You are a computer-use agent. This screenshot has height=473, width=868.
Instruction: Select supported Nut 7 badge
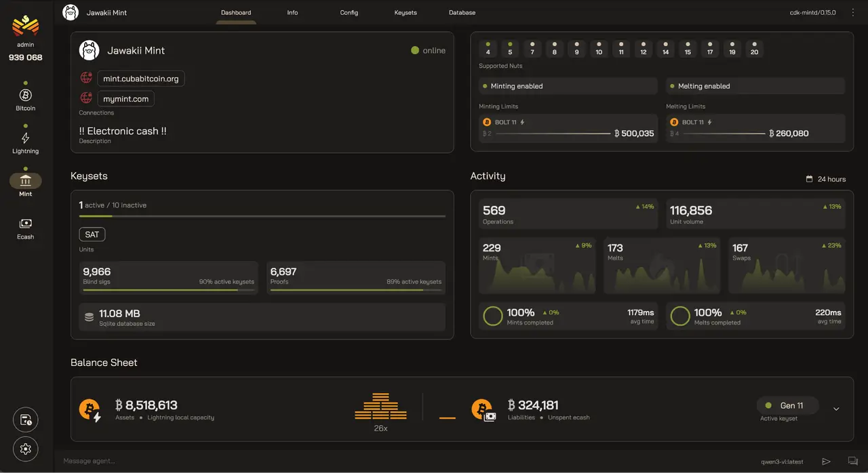tap(532, 49)
